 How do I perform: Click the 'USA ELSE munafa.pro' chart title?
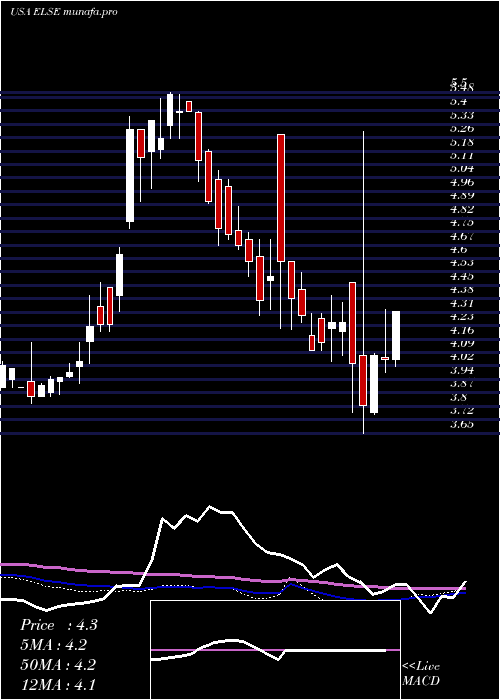63,12
